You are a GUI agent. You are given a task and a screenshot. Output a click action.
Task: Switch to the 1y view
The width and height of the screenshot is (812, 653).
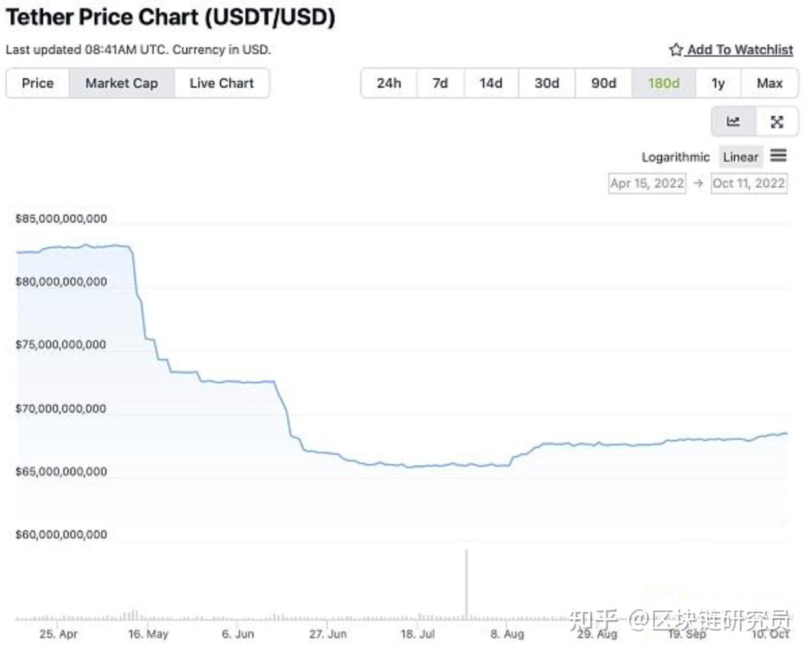[718, 83]
